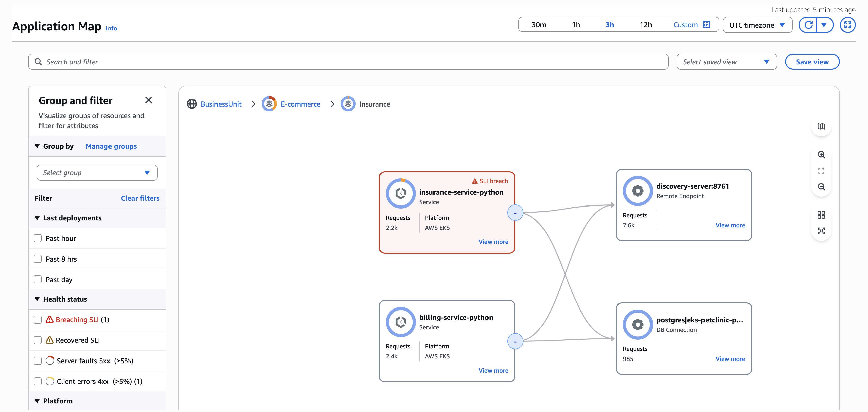
Task: Check the Past hour deployments filter
Action: coord(37,238)
